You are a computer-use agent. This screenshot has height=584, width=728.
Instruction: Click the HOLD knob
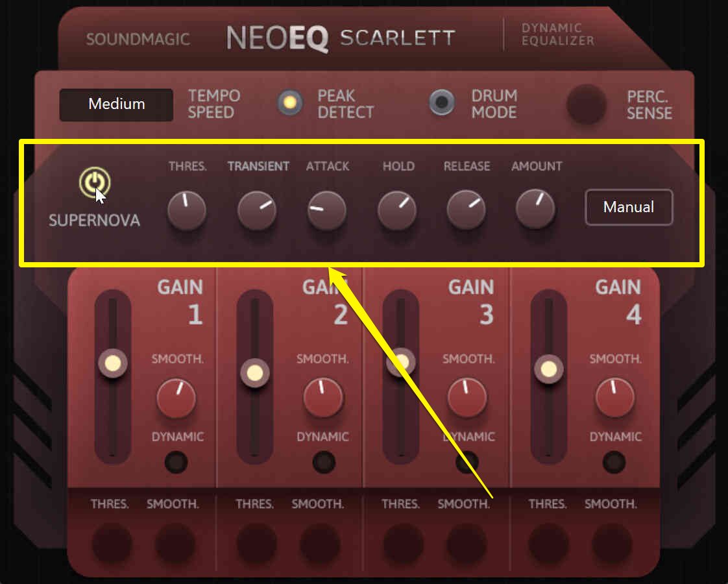(x=396, y=210)
